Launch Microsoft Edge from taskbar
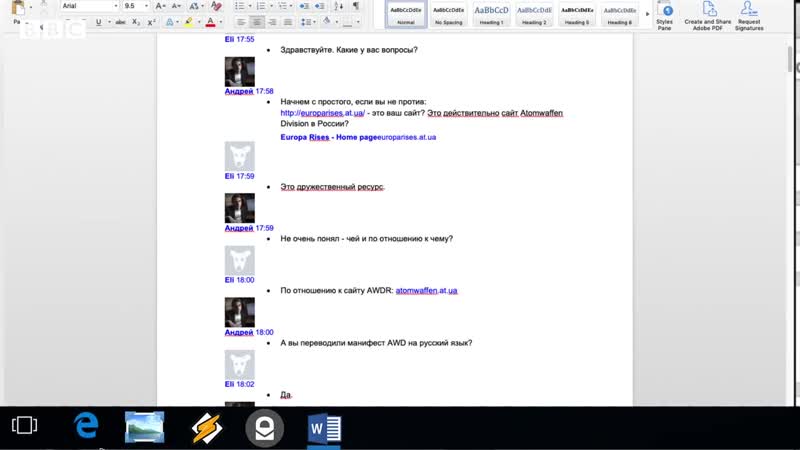The height and width of the screenshot is (450, 800). pyautogui.click(x=86, y=425)
